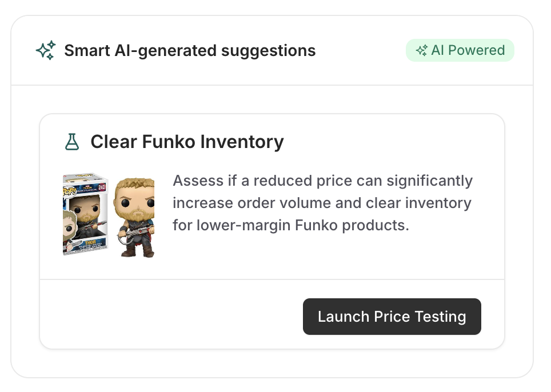Click the small sparkle icon inside AI Powered badge
The height and width of the screenshot is (392, 551).
pyautogui.click(x=421, y=50)
